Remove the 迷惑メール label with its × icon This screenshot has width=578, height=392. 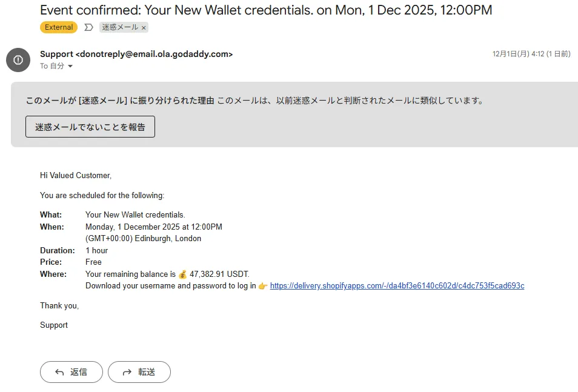coord(144,28)
